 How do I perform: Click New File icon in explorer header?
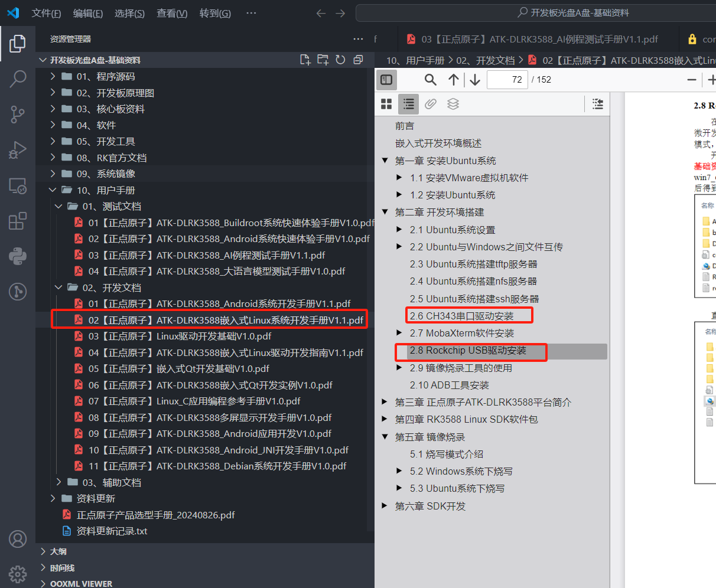pyautogui.click(x=305, y=60)
